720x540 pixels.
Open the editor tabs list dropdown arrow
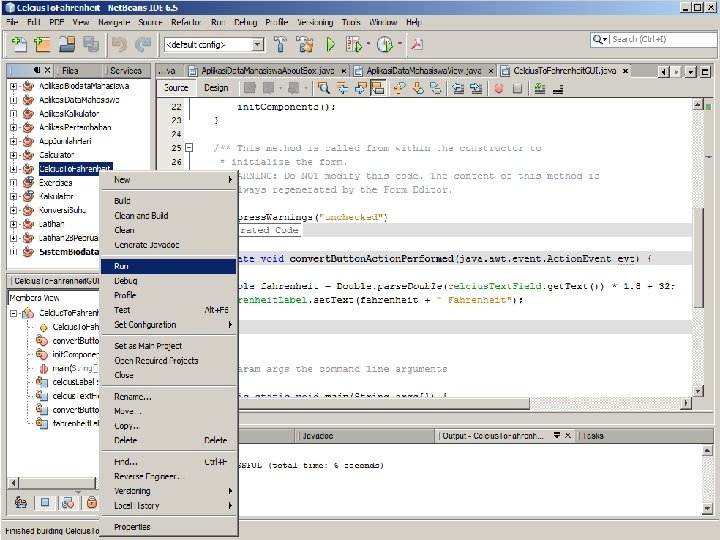tap(691, 71)
